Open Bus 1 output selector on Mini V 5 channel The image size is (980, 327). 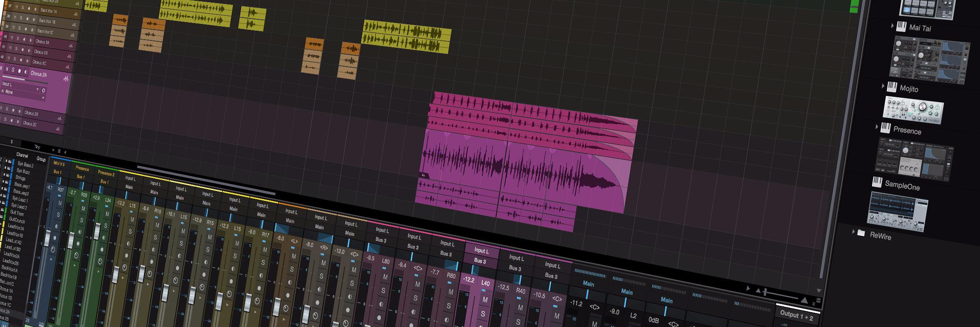[x=58, y=173]
